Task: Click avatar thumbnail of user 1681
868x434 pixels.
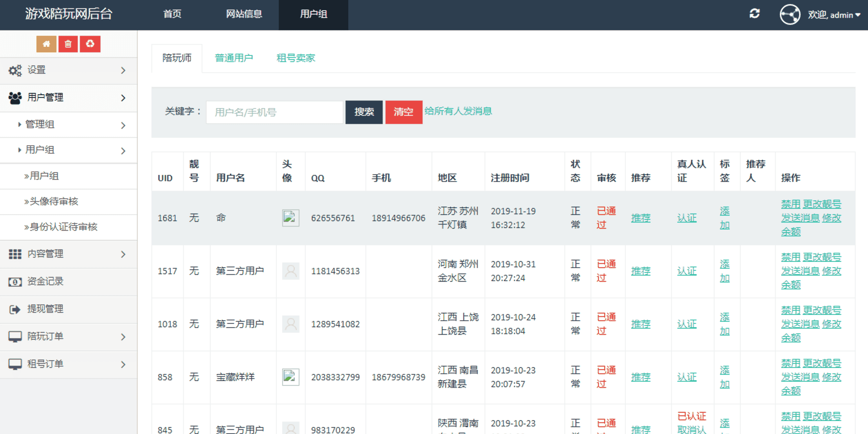Action: (x=290, y=218)
